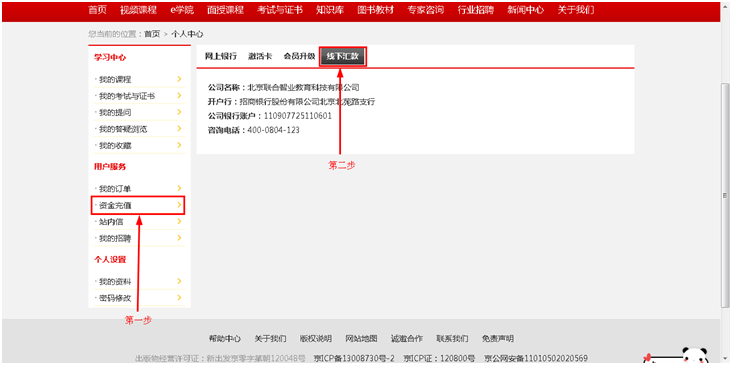Click 关于我们 in the red navigation bar
732x365 pixels.
point(576,10)
